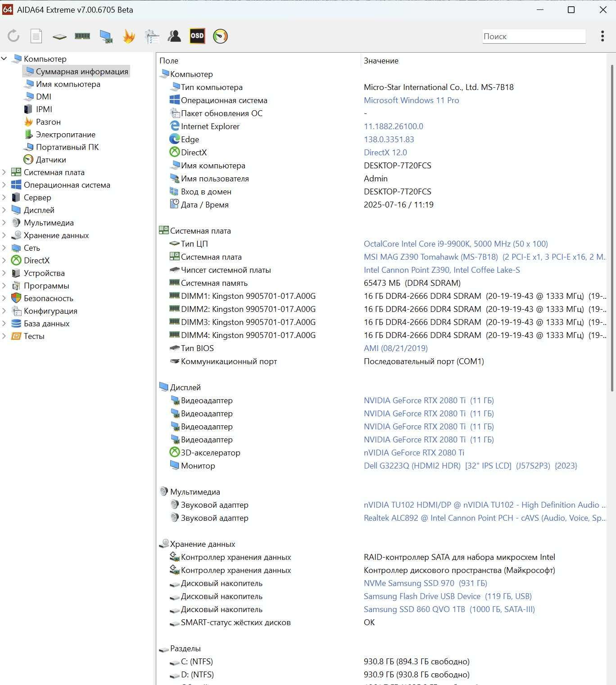Expand the Дисплей tree node
The image size is (616, 685).
pyautogui.click(x=4, y=210)
